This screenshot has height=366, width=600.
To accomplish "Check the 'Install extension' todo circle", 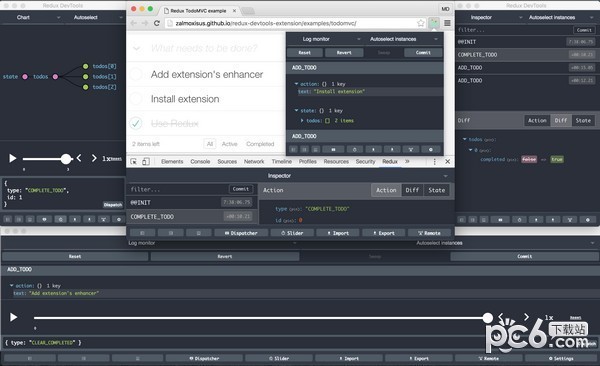I will click(136, 99).
